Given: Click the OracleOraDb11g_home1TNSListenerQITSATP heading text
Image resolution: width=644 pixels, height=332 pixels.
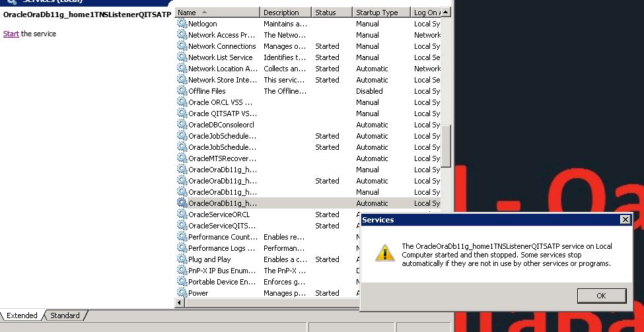Looking at the screenshot, I should coord(87,15).
